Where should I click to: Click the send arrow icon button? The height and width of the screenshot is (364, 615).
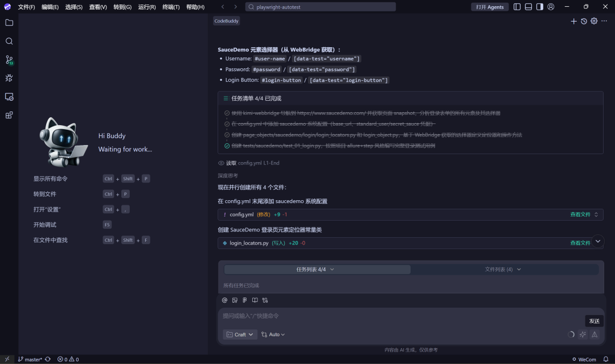594,334
